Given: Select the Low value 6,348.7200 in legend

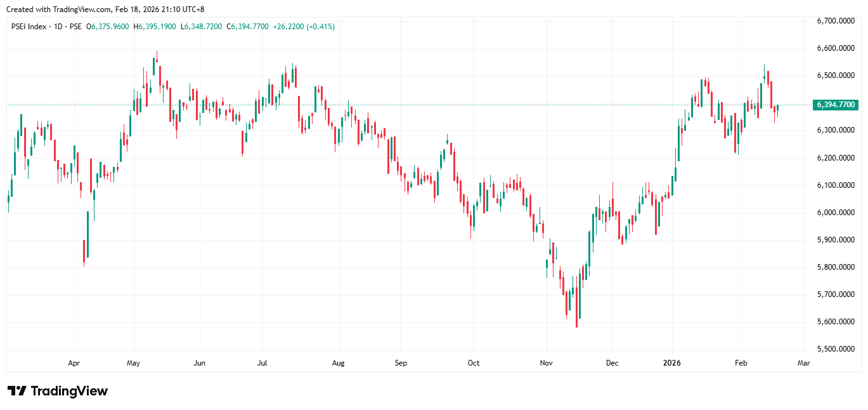Looking at the screenshot, I should pyautogui.click(x=201, y=27).
